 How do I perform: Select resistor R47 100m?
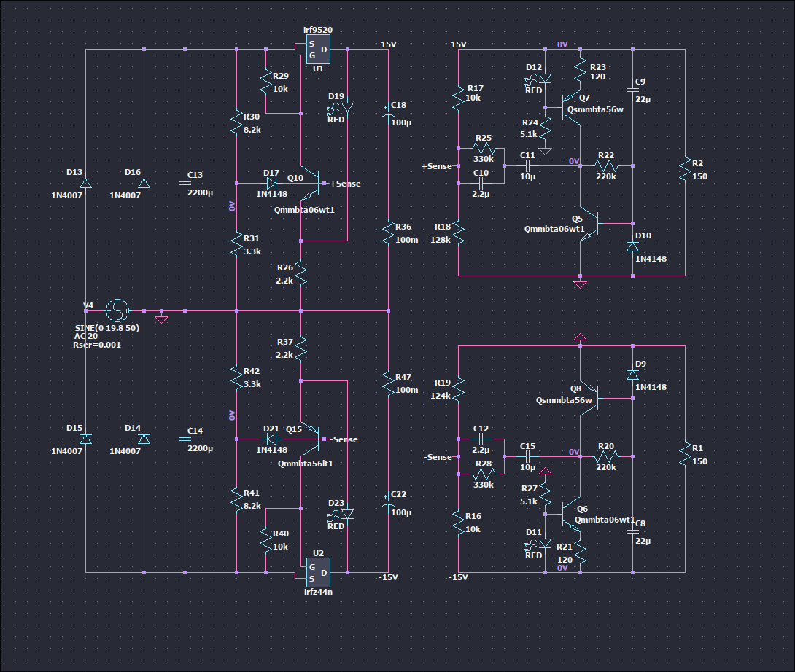[x=388, y=383]
